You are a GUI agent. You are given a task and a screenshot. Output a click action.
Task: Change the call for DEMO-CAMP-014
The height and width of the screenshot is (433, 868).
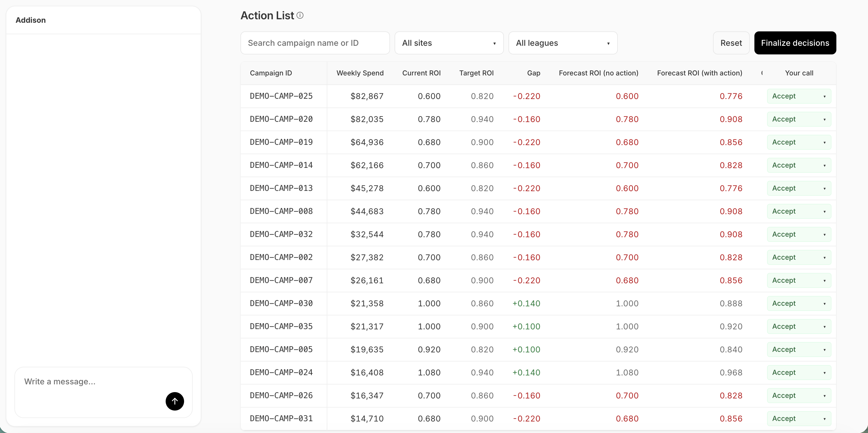pos(799,165)
